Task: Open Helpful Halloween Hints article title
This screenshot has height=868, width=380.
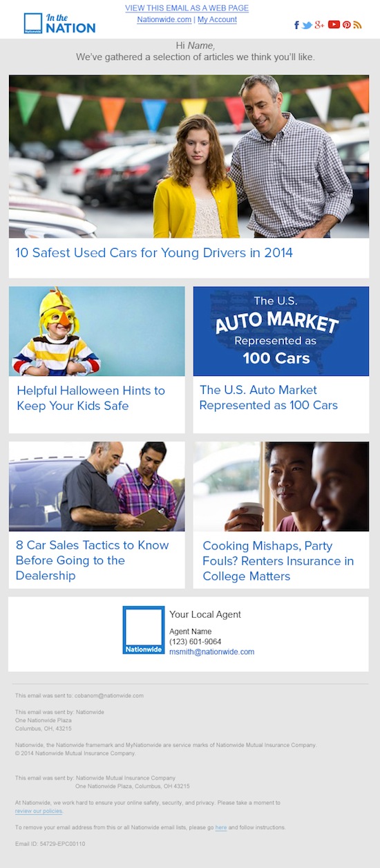Action: tap(91, 398)
